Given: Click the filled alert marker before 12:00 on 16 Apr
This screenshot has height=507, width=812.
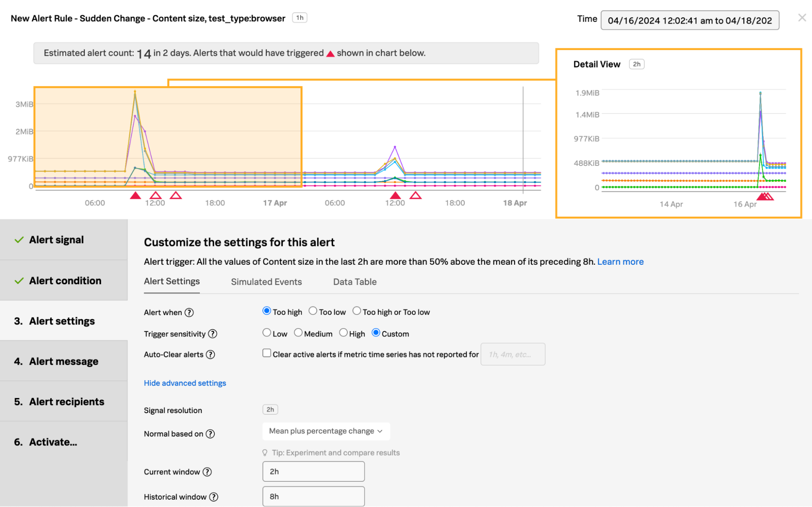Looking at the screenshot, I should (135, 196).
